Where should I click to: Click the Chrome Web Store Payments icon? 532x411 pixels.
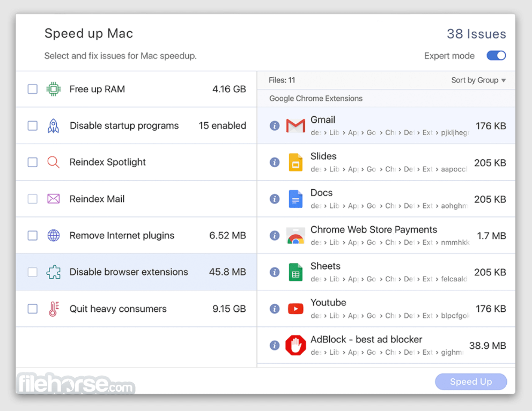pos(295,235)
